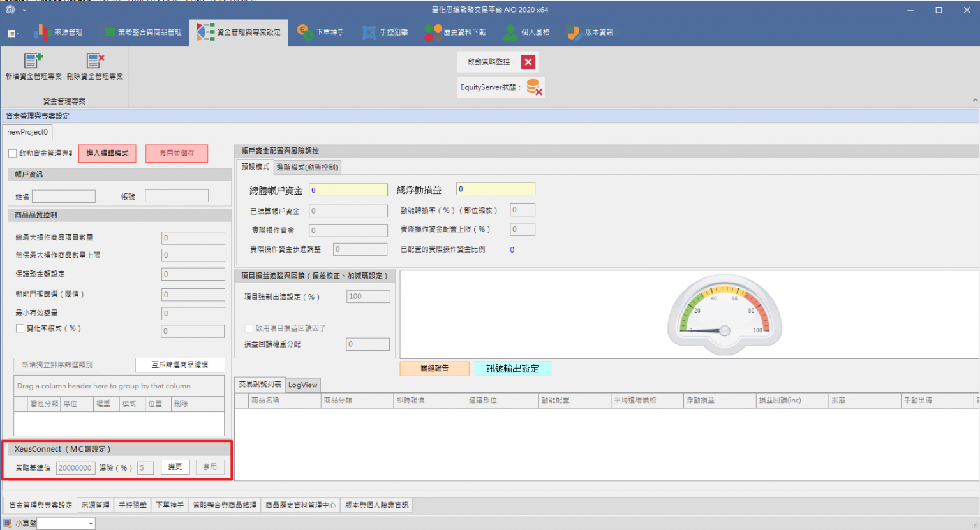Toggle the 變化率模式 (%) checkbox
Image resolution: width=980 pixels, height=530 pixels.
click(x=20, y=328)
